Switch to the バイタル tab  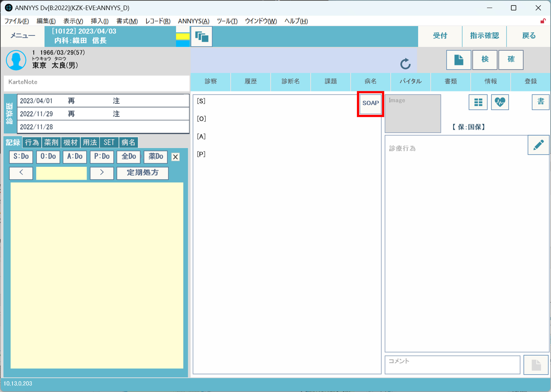point(410,81)
